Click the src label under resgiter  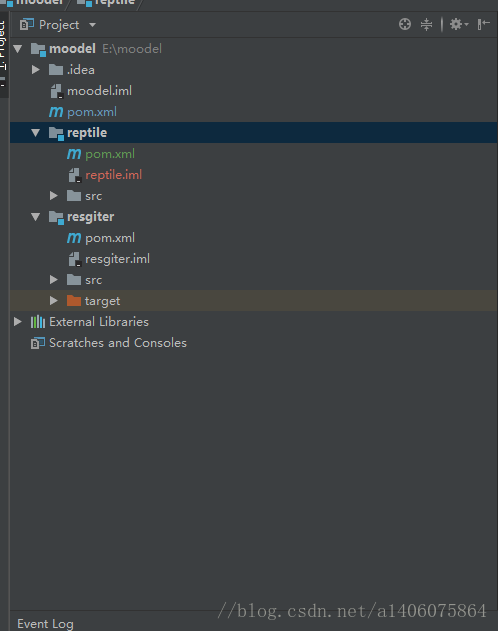point(93,280)
